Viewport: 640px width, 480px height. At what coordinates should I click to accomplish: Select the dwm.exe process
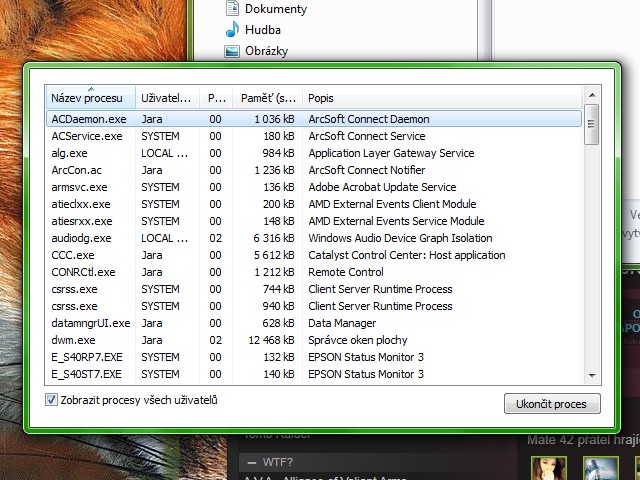pyautogui.click(x=313, y=340)
